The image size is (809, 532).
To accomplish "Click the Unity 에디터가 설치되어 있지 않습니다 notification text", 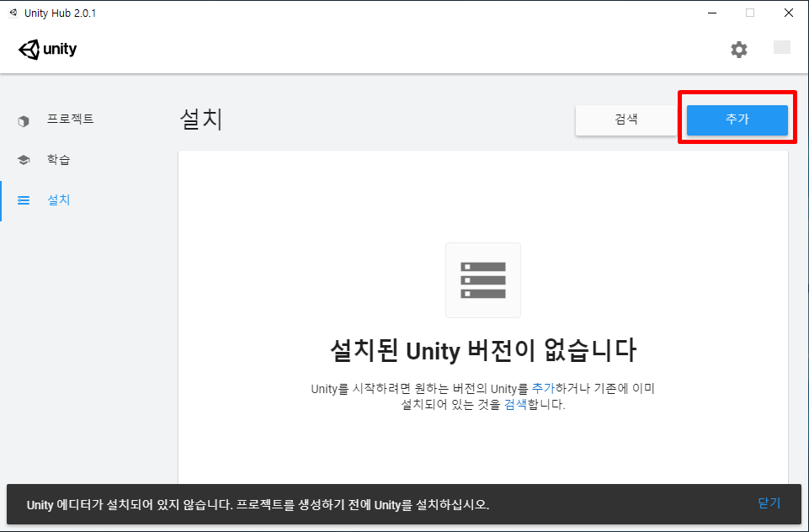I will [258, 505].
